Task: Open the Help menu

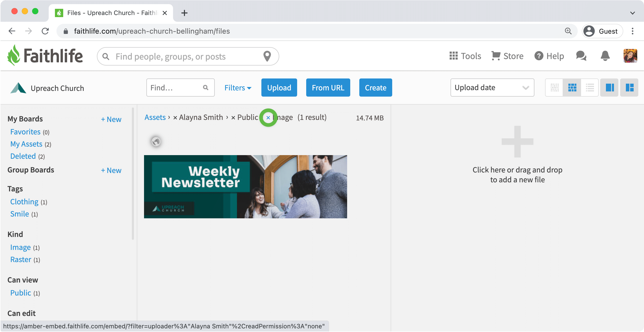Action: 549,56
